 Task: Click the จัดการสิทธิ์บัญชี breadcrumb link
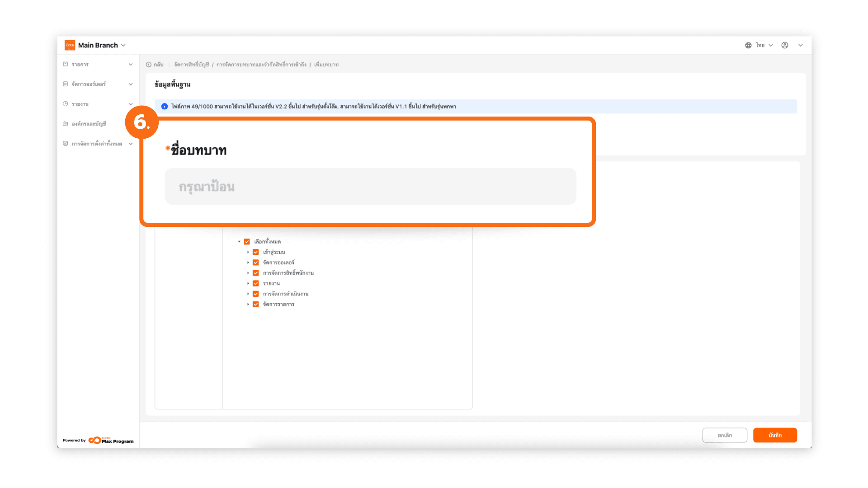(191, 65)
